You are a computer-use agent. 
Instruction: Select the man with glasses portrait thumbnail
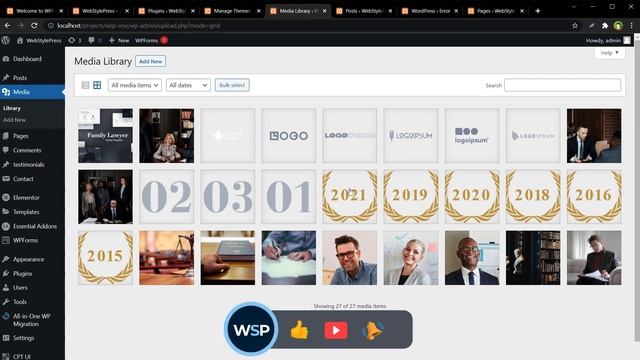pos(350,258)
